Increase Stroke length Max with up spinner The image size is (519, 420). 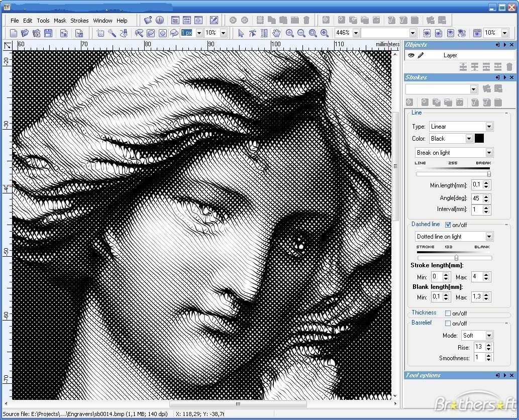click(486, 275)
